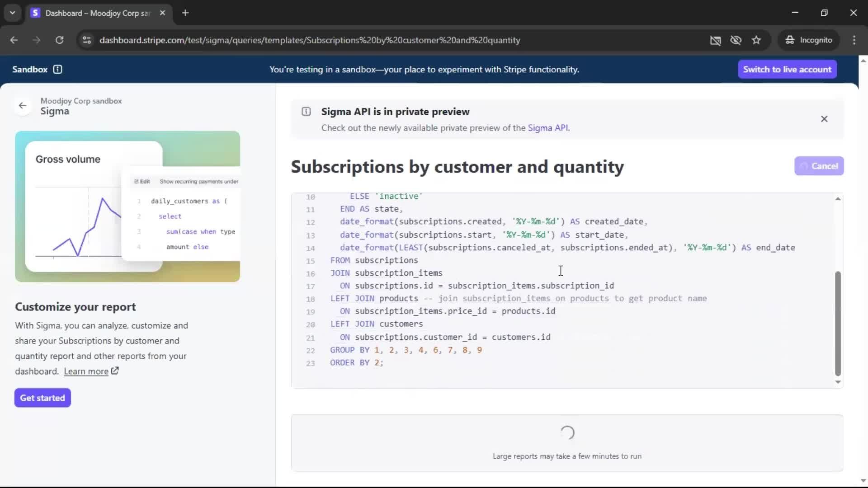868x488 pixels.
Task: Click the Get started button
Action: [x=42, y=398]
